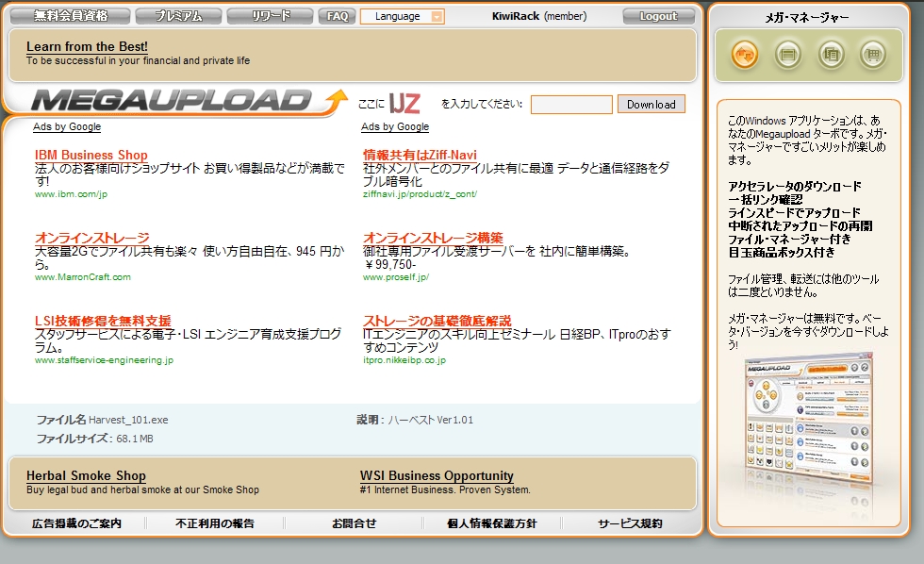This screenshot has width=924, height=564.
Task: Click the documents icon in Mega Manager panel
Action: pos(831,55)
